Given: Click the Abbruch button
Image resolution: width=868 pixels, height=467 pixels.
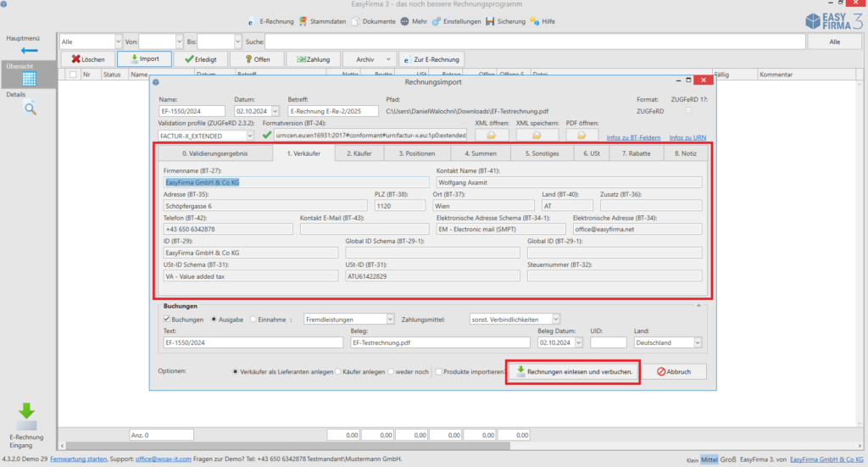Looking at the screenshot, I should 674,372.
